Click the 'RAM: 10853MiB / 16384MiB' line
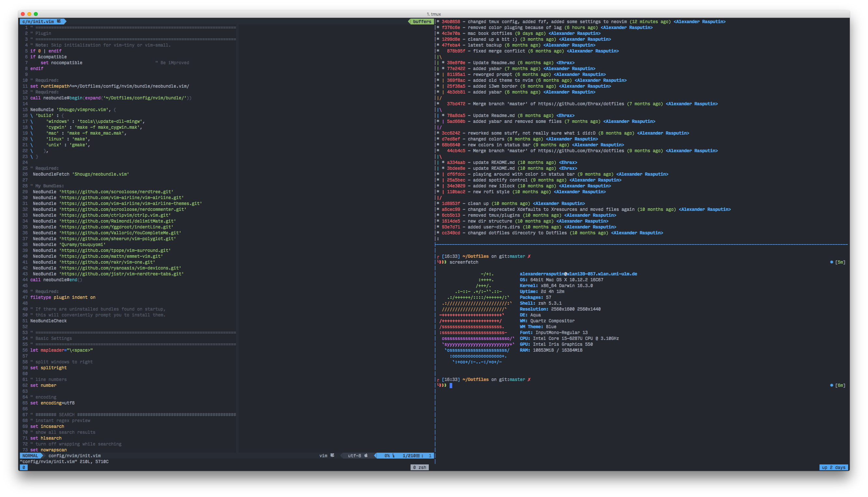Screen dimensions: 868x497 click(551, 350)
